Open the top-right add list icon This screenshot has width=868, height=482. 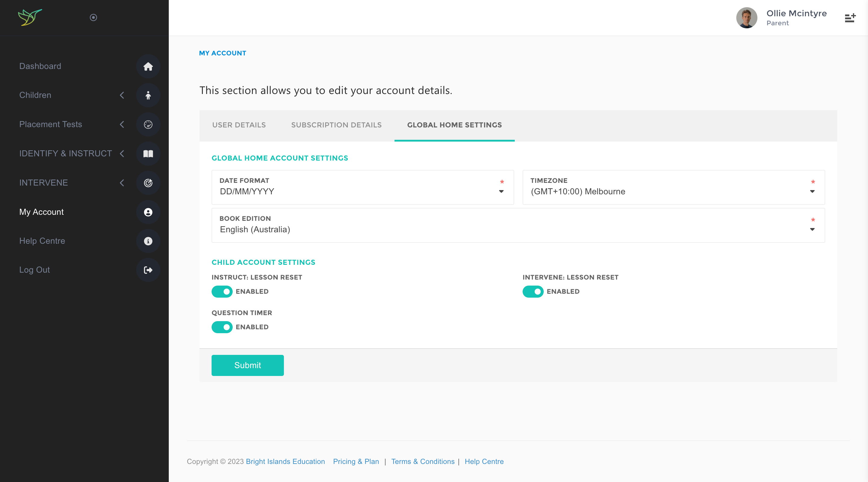[850, 18]
